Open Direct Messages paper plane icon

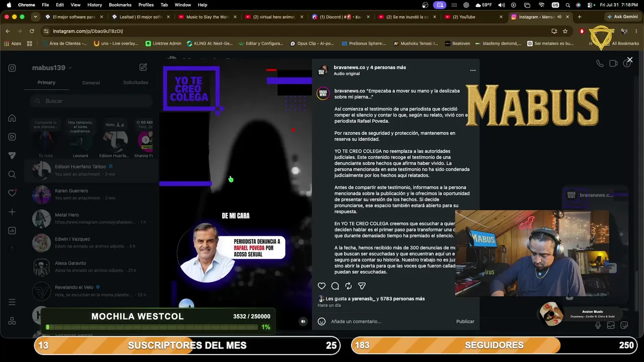tap(12, 155)
